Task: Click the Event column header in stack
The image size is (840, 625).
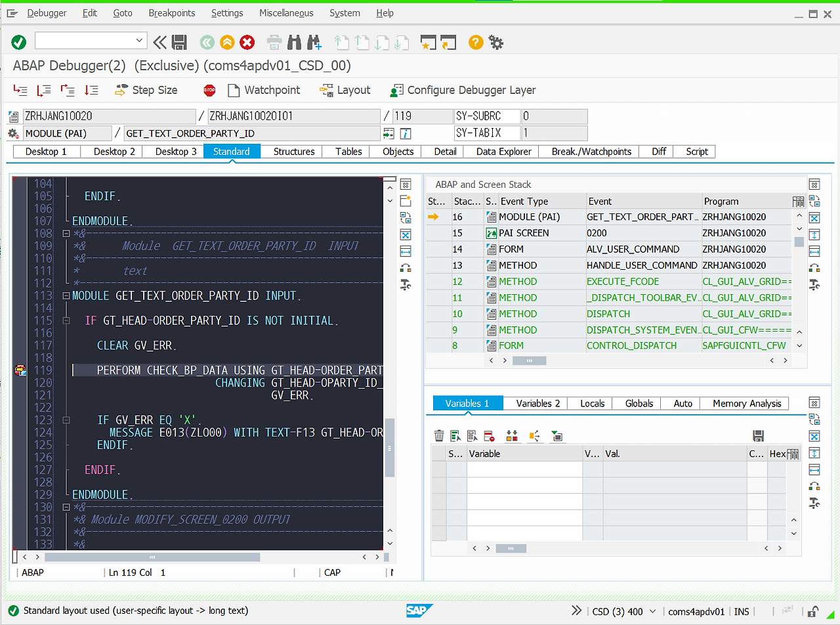Action: (x=643, y=201)
